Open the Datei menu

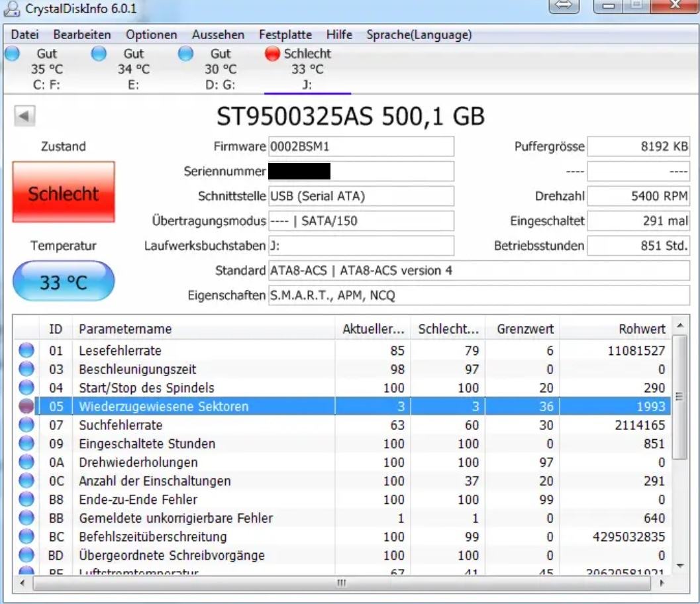coord(25,35)
